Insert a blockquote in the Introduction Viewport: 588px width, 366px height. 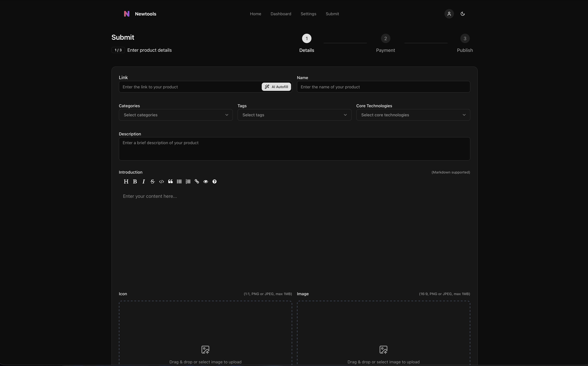170,181
